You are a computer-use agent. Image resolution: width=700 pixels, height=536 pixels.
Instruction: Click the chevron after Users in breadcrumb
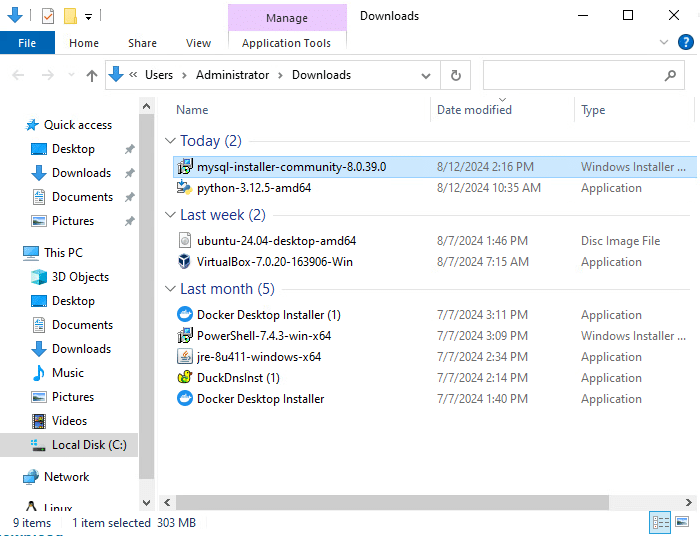click(x=184, y=75)
